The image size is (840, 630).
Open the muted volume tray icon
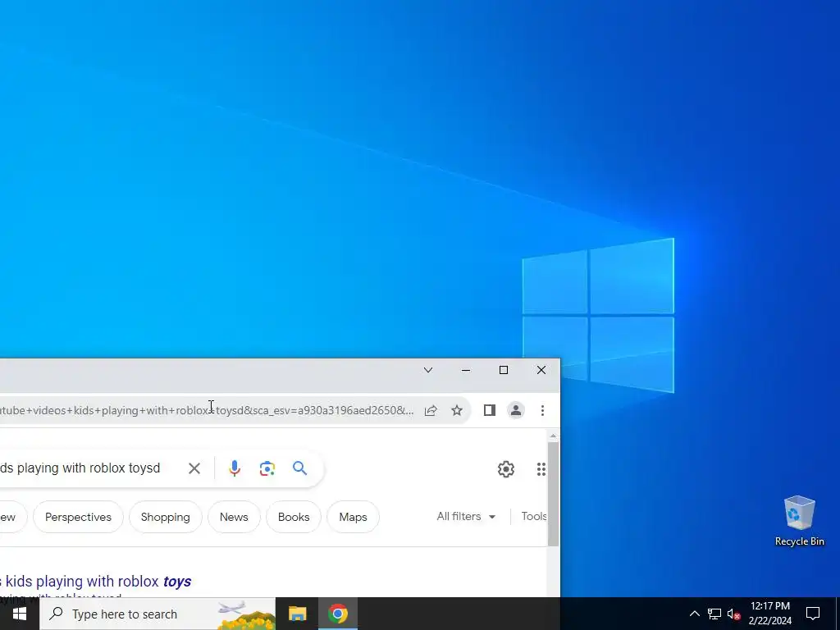[733, 614]
